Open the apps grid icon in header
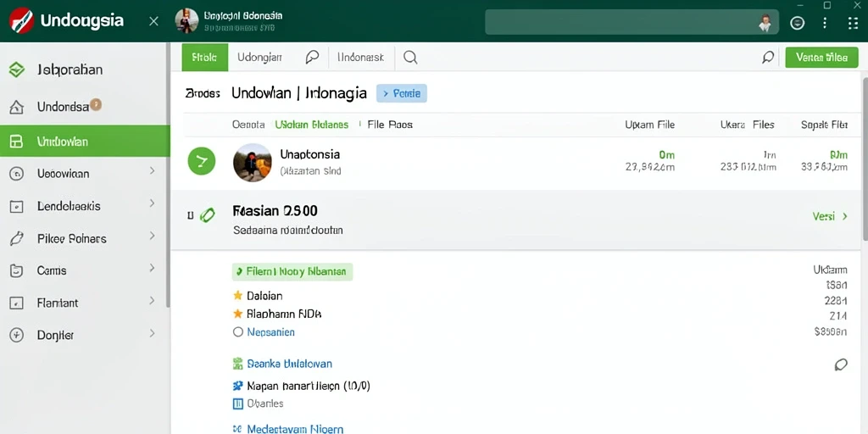The width and height of the screenshot is (868, 434). click(853, 23)
